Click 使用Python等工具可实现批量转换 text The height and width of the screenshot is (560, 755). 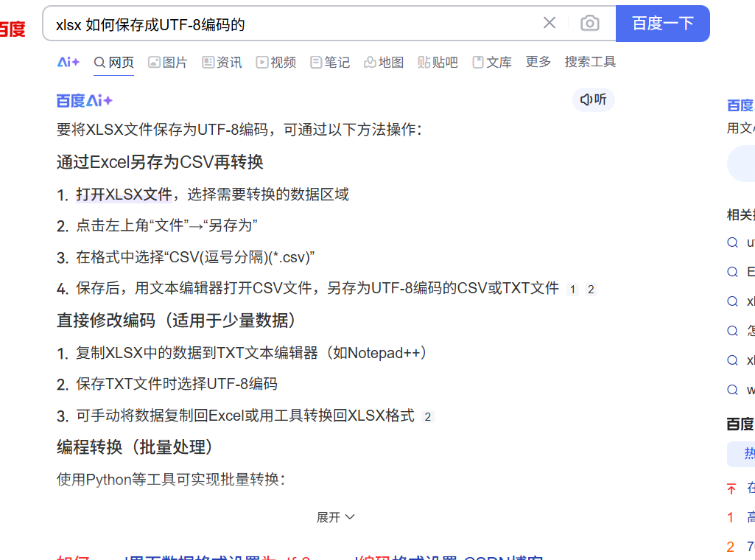click(171, 480)
